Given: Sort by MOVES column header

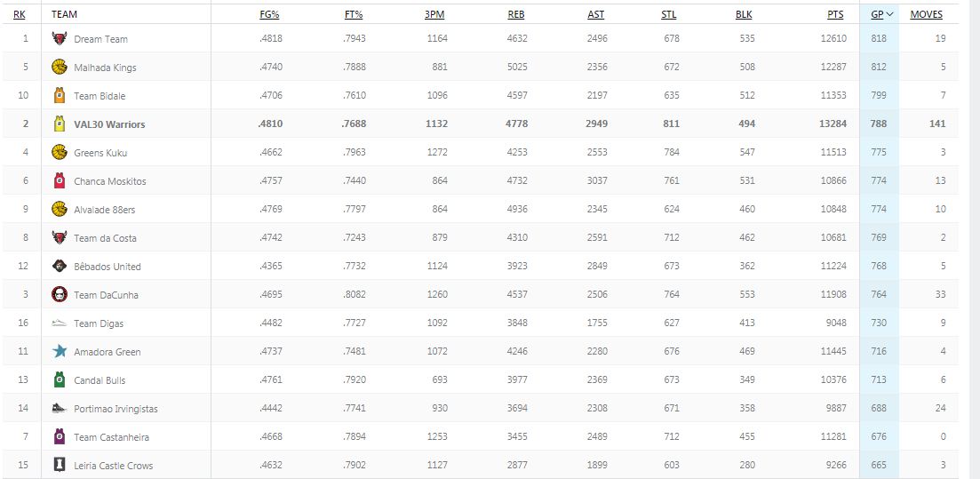Looking at the screenshot, I should tap(927, 14).
